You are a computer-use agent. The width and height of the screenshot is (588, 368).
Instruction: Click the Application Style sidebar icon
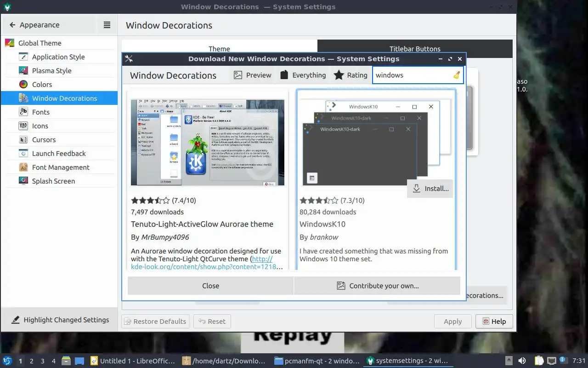pos(23,57)
